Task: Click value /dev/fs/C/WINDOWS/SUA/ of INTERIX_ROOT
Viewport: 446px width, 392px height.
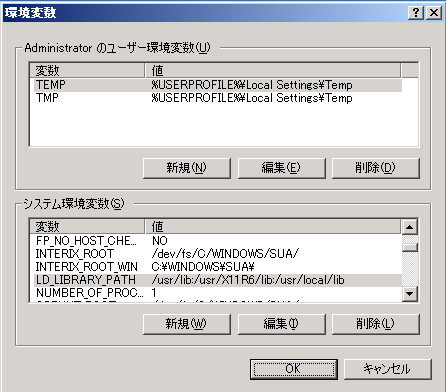Action: click(x=225, y=254)
